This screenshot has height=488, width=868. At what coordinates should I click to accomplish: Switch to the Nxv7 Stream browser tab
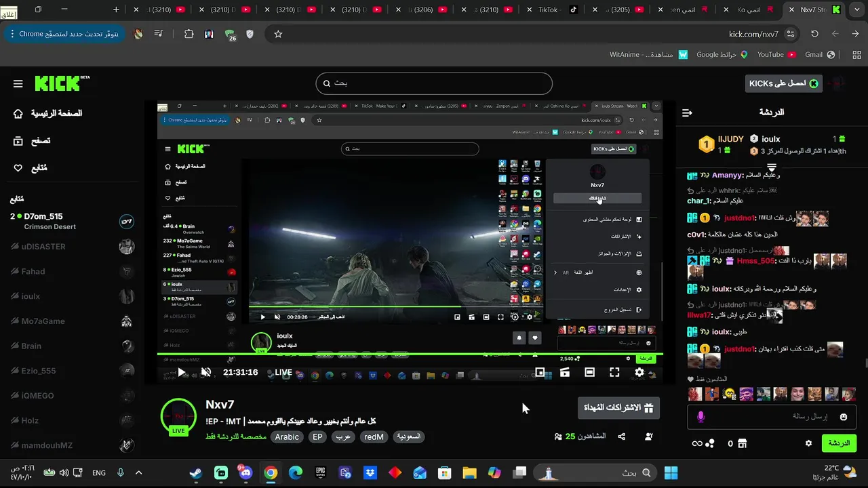tap(812, 10)
